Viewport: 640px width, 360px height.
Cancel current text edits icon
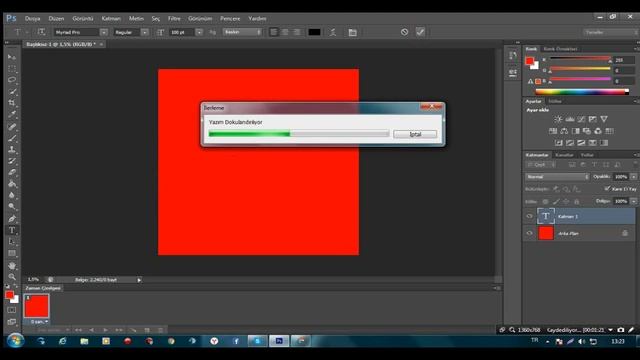[x=404, y=32]
